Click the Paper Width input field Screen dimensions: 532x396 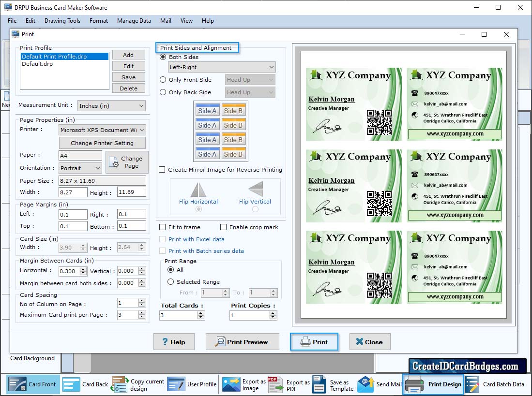(x=73, y=192)
